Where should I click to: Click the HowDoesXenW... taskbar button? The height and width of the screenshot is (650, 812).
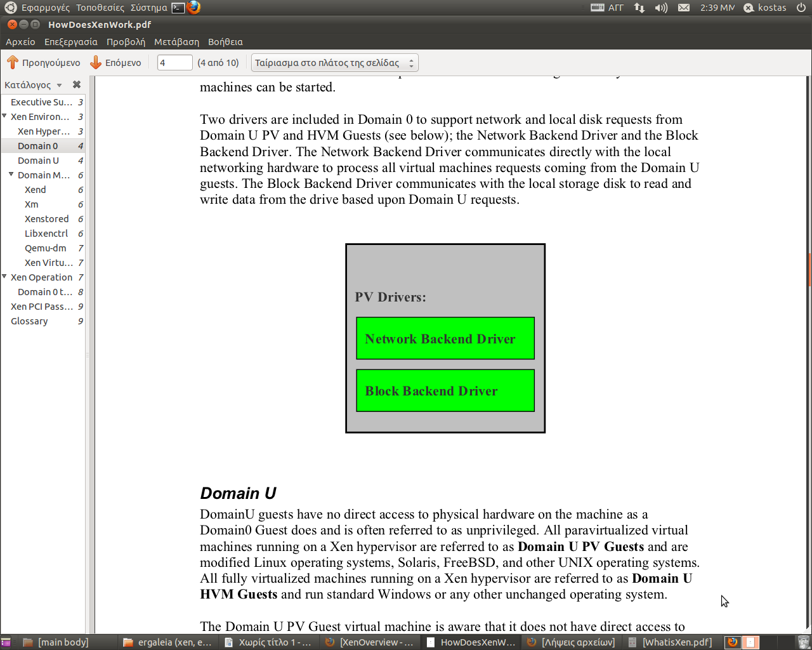pyautogui.click(x=471, y=642)
